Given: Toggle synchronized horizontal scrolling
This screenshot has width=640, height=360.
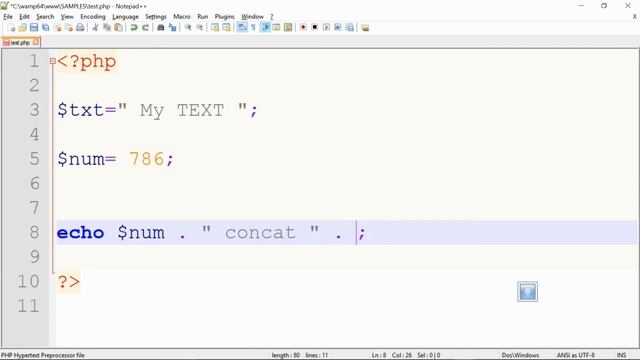Looking at the screenshot, I should [226, 27].
